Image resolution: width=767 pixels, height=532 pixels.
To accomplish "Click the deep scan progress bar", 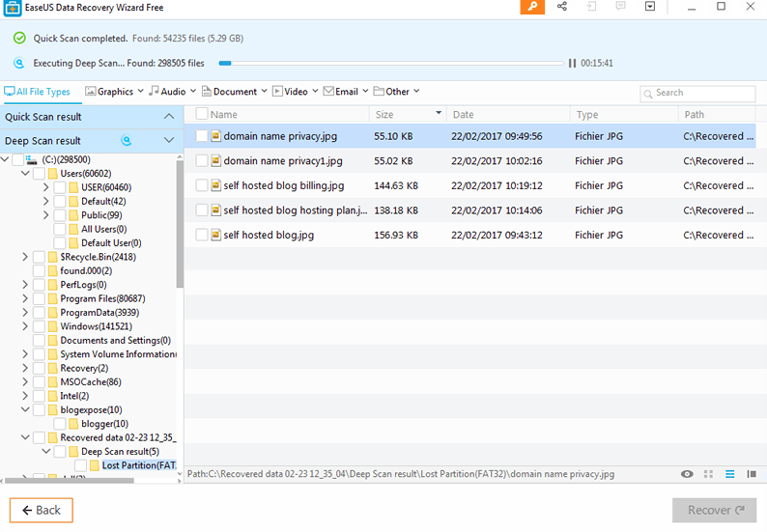I will pyautogui.click(x=391, y=63).
